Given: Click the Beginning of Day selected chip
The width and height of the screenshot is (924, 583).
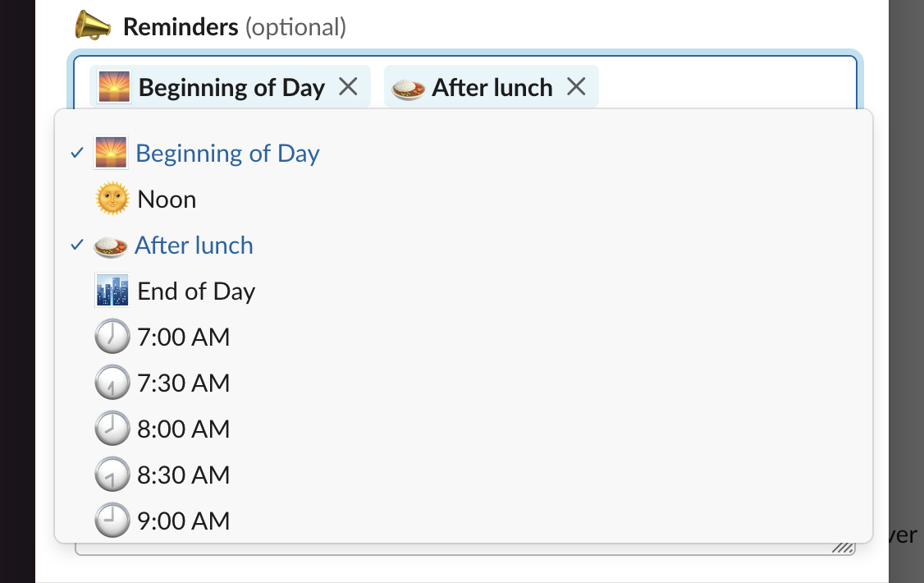Looking at the screenshot, I should pyautogui.click(x=231, y=87).
